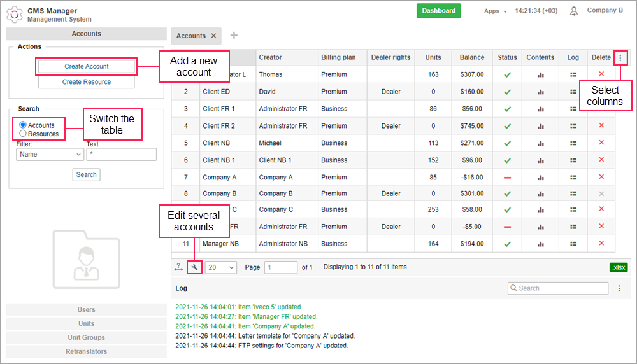Open the Log panel three-dot menu
The image size is (637, 364).
click(x=619, y=288)
